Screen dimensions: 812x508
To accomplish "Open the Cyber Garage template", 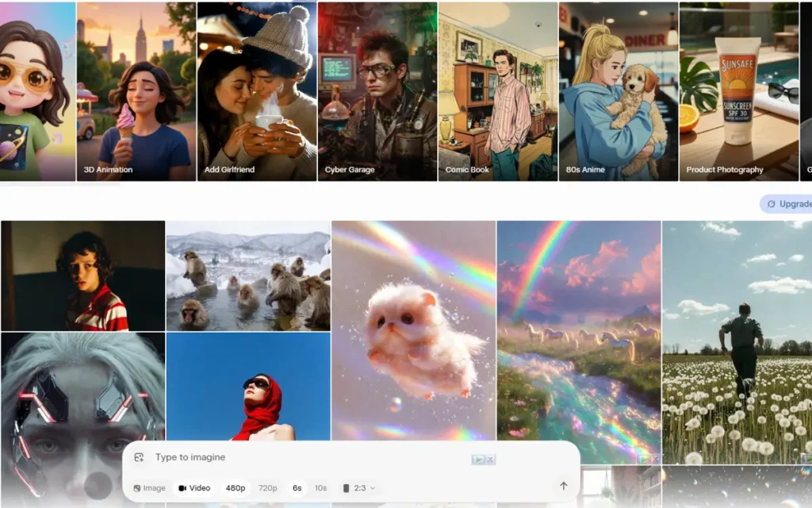I will click(x=377, y=87).
